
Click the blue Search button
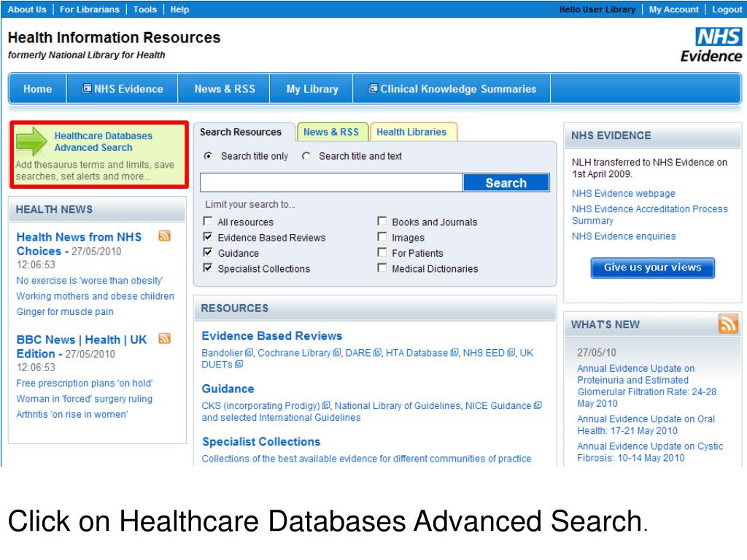[506, 182]
